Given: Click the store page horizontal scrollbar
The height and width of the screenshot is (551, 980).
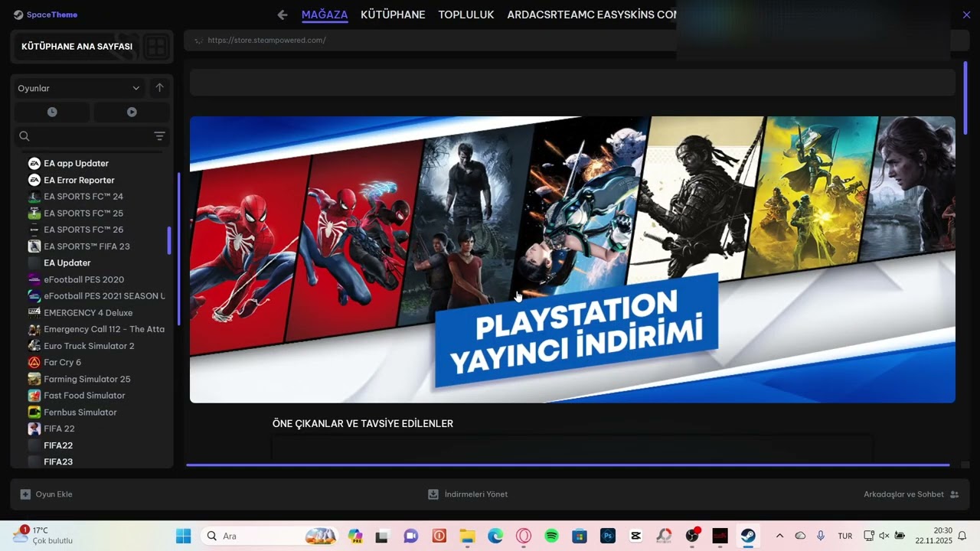Looking at the screenshot, I should pos(567,465).
